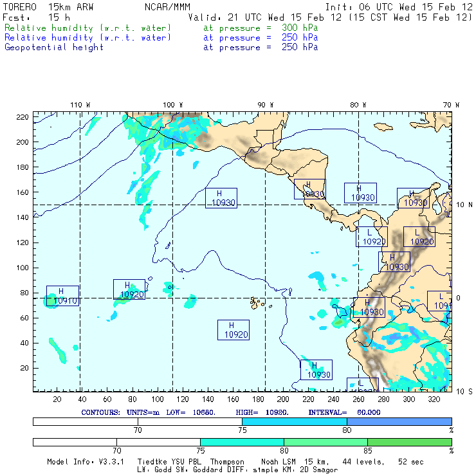The image size is (476, 476).
Task: Click the '85' label under the lower colorbar
Action: (368, 451)
